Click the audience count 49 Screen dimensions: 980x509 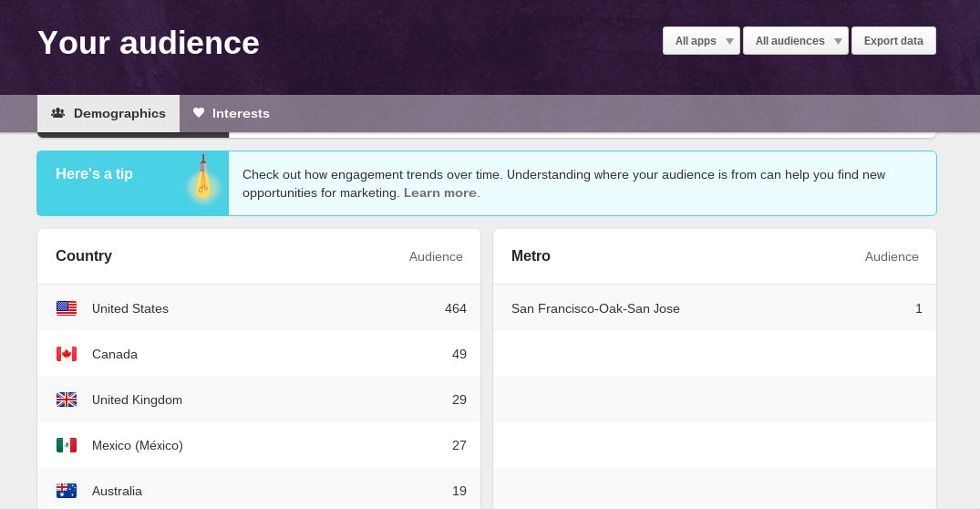459,354
